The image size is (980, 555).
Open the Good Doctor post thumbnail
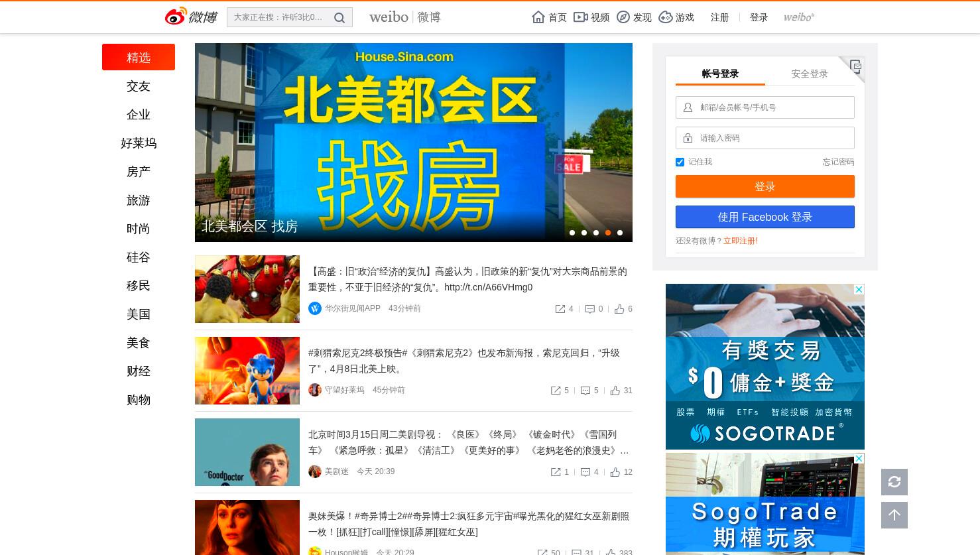(247, 452)
